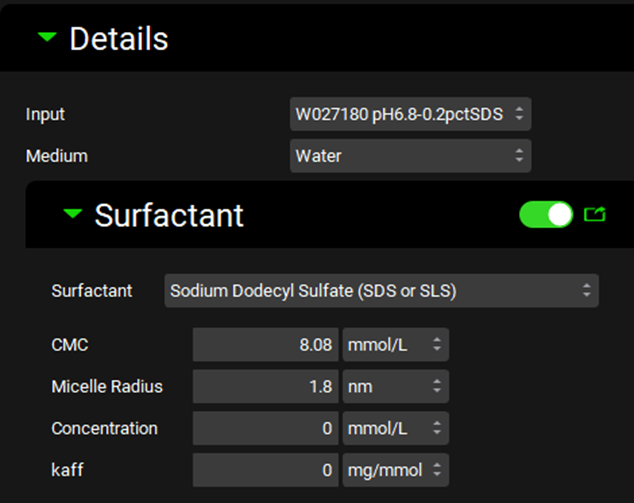Click the CMC value field 8.08
This screenshot has height=503, width=634.
tap(266, 345)
